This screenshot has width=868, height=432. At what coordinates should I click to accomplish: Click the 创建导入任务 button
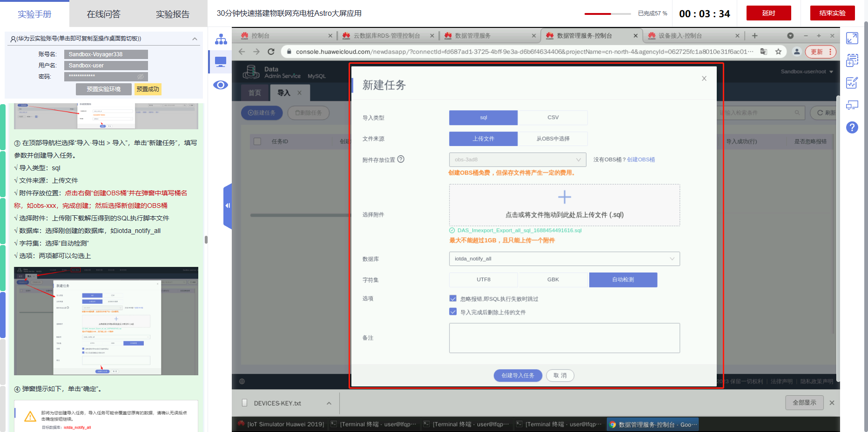coord(518,375)
